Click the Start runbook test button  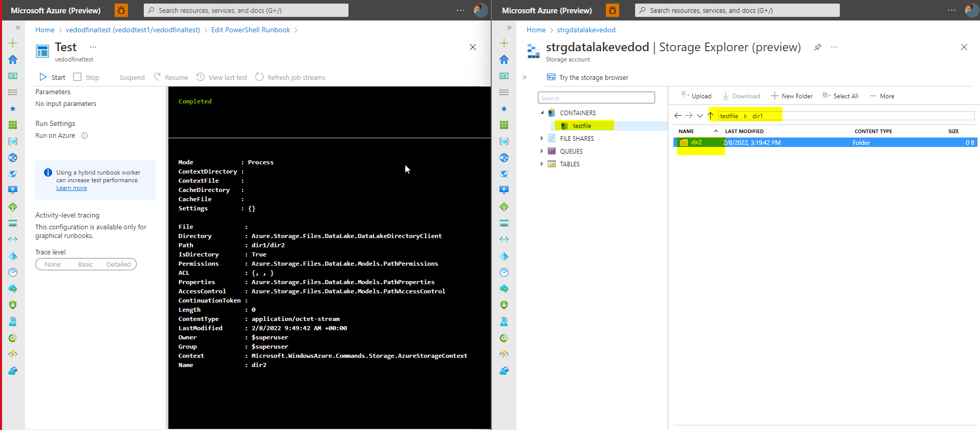[x=52, y=77]
